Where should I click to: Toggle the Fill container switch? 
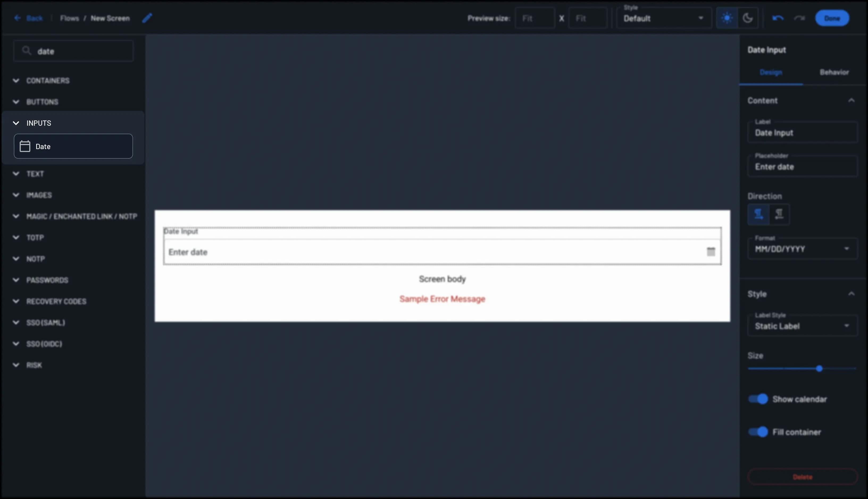tap(758, 432)
